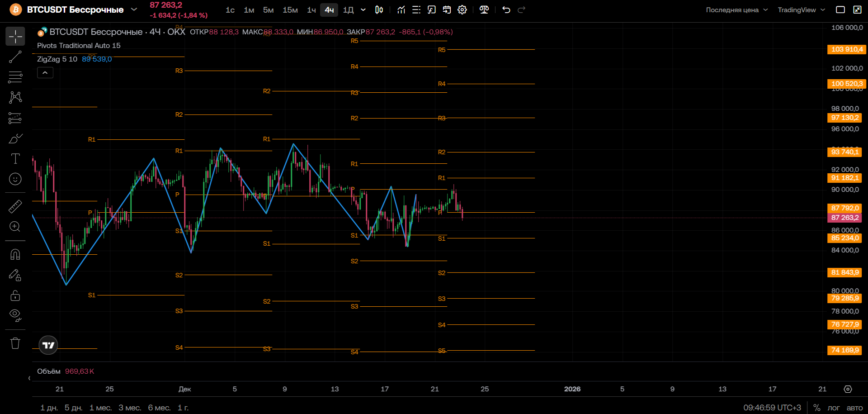This screenshot has width=868, height=414.
Task: Switch to the 5м timeframe
Action: [269, 10]
